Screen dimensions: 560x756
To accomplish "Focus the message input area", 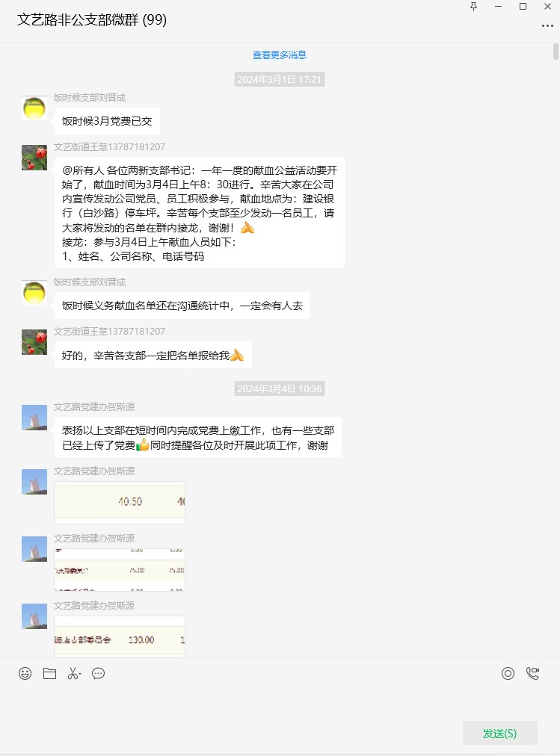I will coord(280,701).
